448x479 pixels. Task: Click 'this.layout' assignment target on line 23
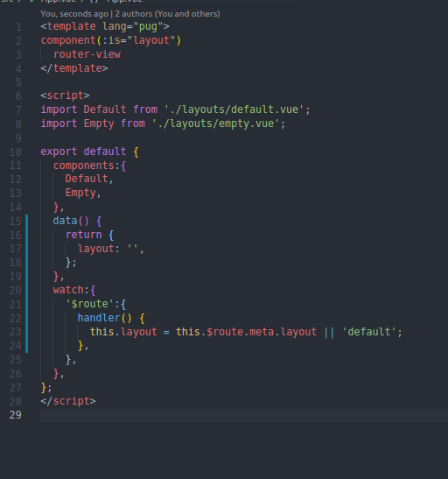tap(123, 332)
